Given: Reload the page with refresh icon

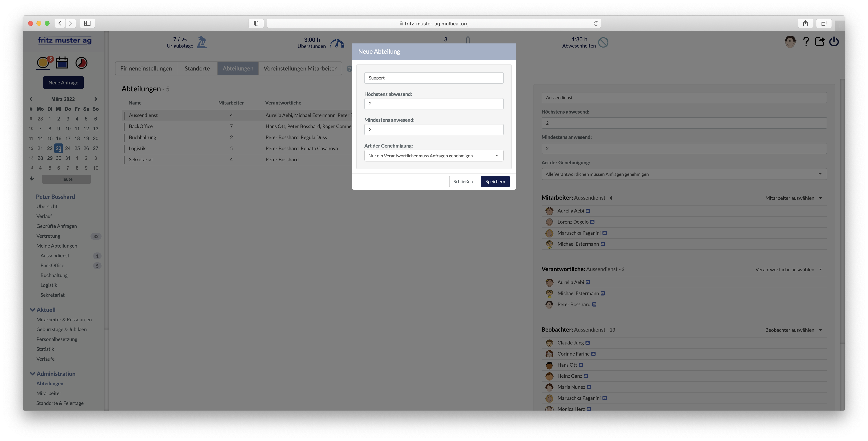Looking at the screenshot, I should coord(596,23).
